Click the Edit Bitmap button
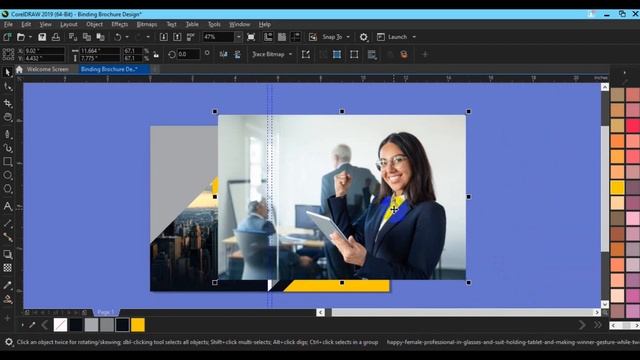Viewport: 640px width, 360px height. 306,54
